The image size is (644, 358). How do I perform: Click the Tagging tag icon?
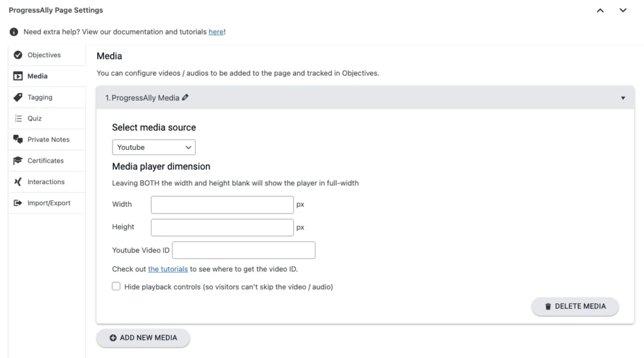click(x=18, y=97)
